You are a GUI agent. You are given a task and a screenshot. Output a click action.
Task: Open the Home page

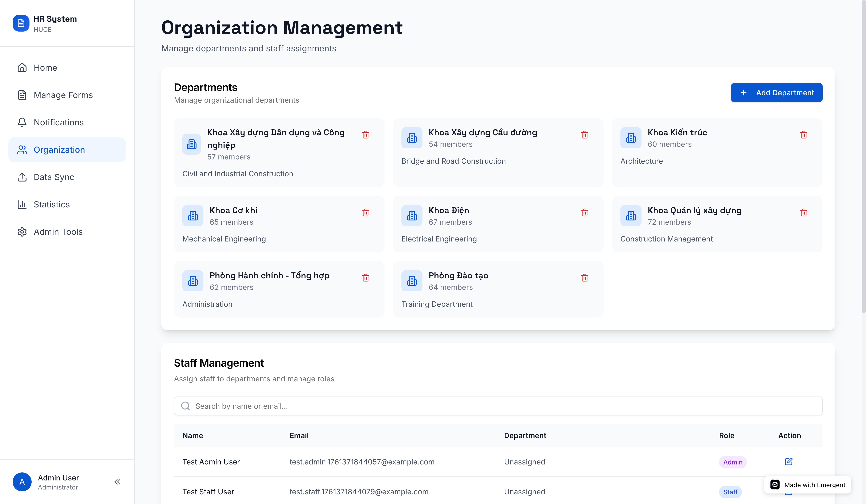click(x=45, y=68)
